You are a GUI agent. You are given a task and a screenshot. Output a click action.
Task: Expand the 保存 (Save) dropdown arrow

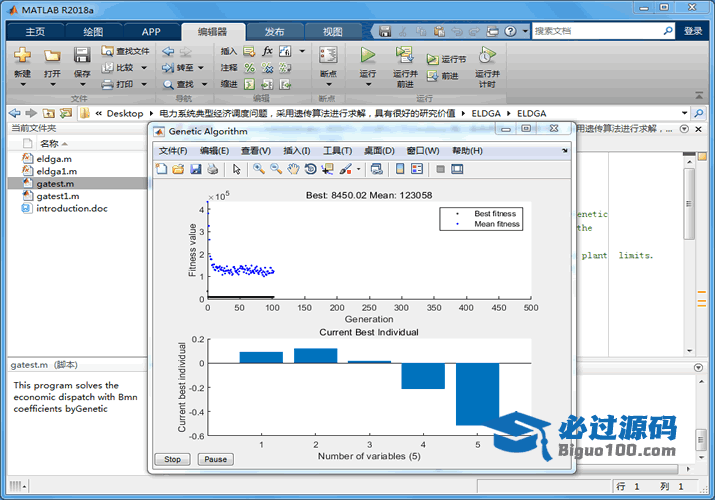point(82,84)
